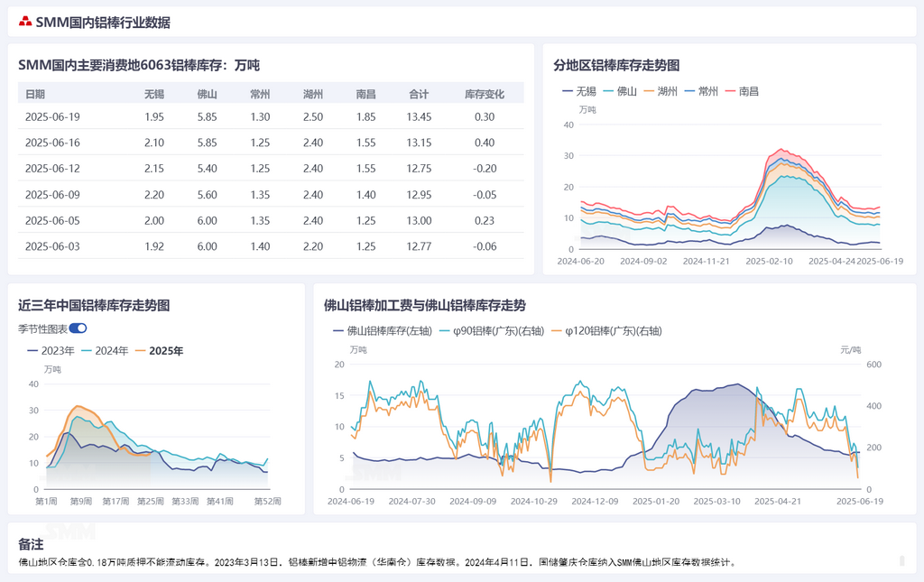Select the 2025-06-12 date cell
Image resolution: width=924 pixels, height=582 pixels.
click(52, 169)
